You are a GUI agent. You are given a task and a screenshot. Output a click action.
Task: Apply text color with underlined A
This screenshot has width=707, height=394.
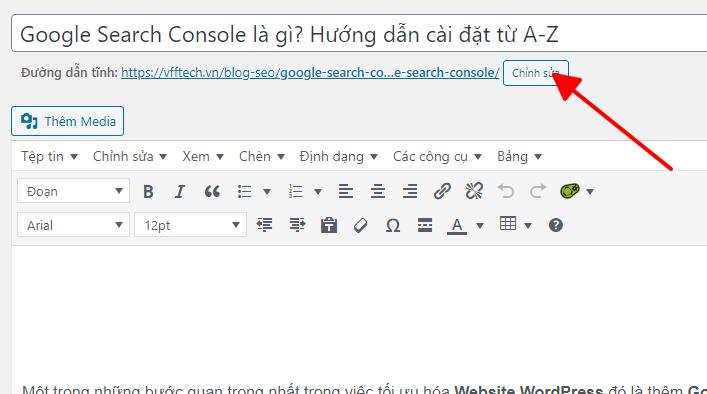(x=457, y=225)
